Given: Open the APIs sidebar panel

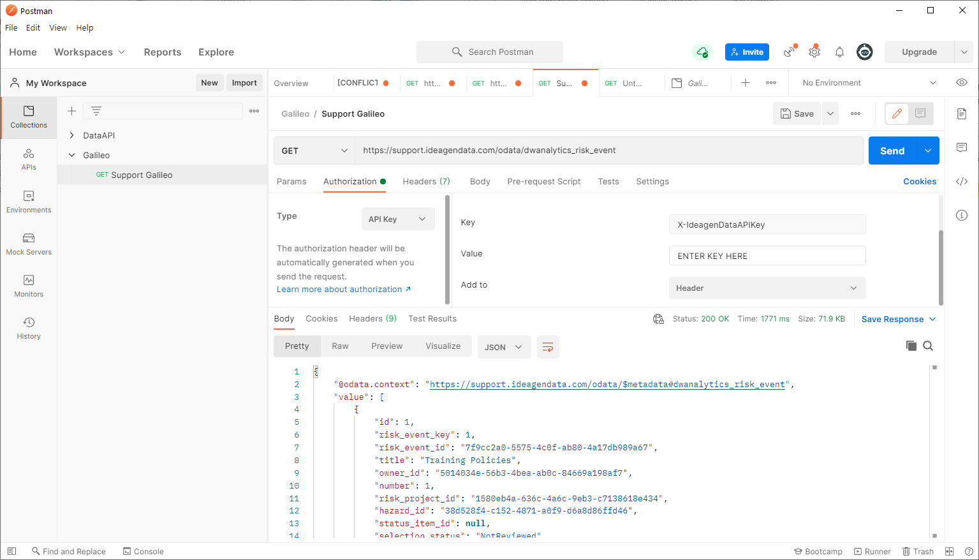Looking at the screenshot, I should 29,159.
